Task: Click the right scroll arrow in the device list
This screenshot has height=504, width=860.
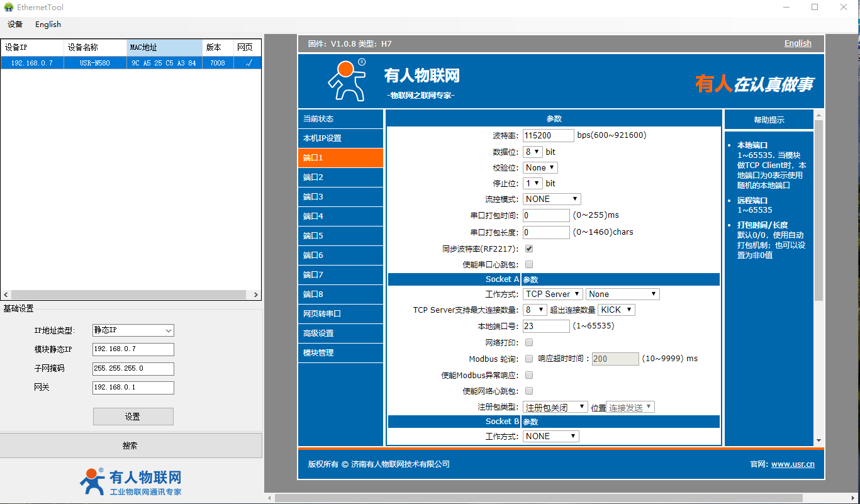Action: 255,294
